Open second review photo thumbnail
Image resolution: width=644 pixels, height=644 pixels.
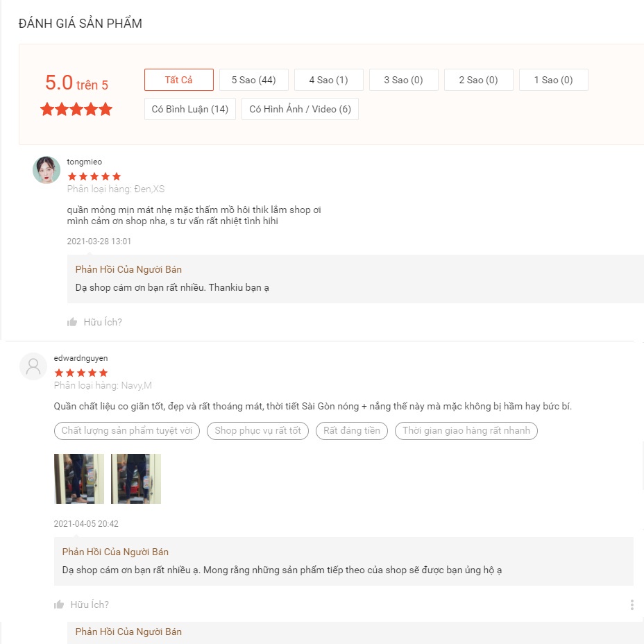point(136,478)
